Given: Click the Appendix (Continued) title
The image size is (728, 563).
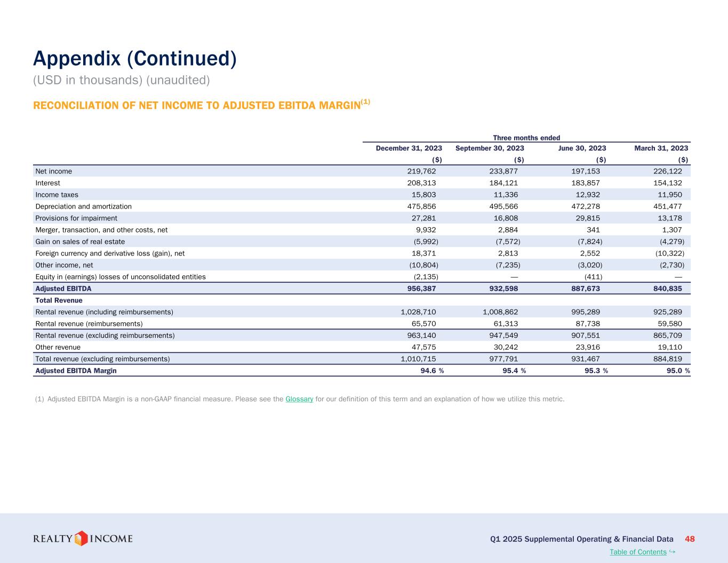Looking at the screenshot, I should click(x=134, y=59).
